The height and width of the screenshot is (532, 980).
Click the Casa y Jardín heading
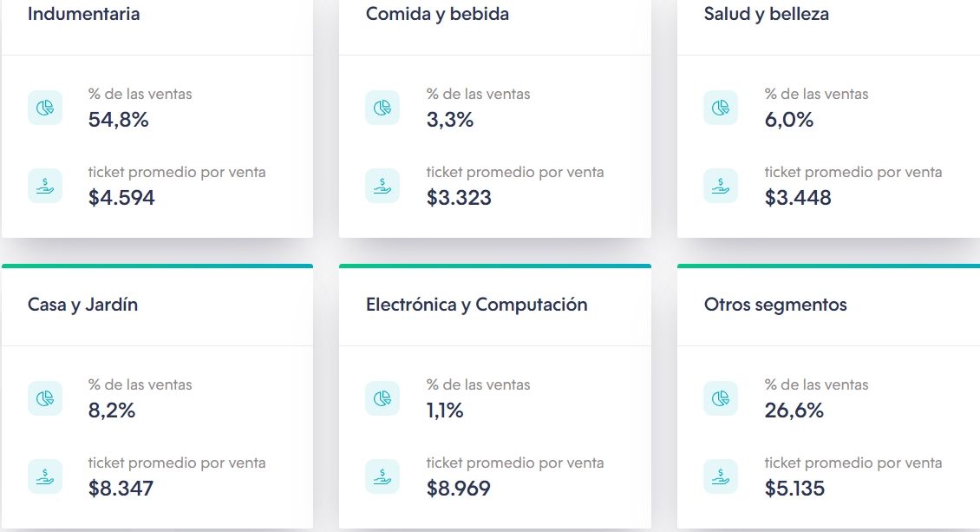[x=82, y=305]
